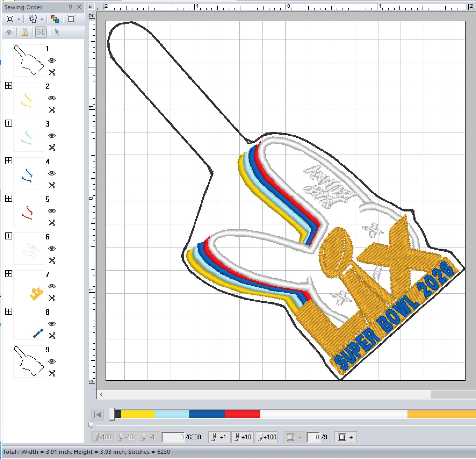Click the padlock lock icon

tap(25, 32)
